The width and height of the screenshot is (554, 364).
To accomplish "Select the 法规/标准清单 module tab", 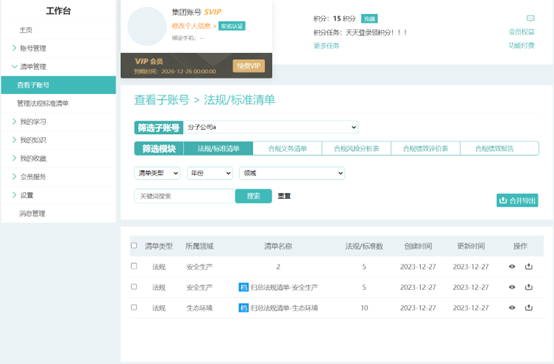I will 218,148.
